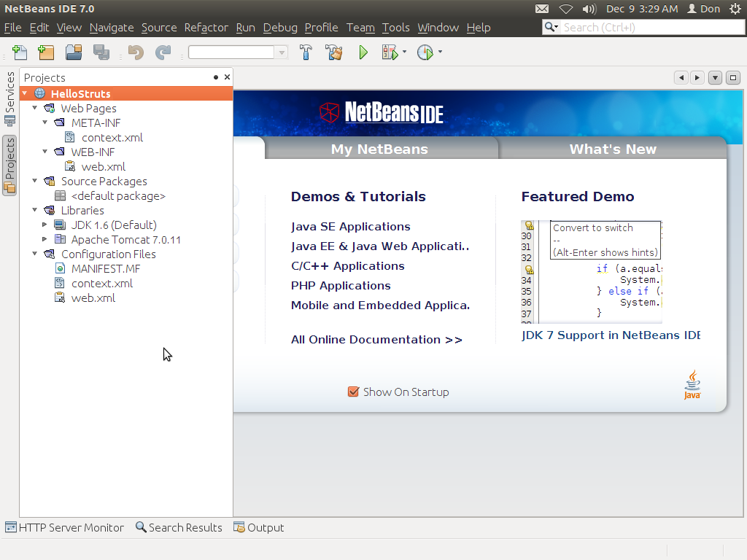Viewport: 747px width, 560px height.
Task: Switch to the What's New tab
Action: [613, 149]
